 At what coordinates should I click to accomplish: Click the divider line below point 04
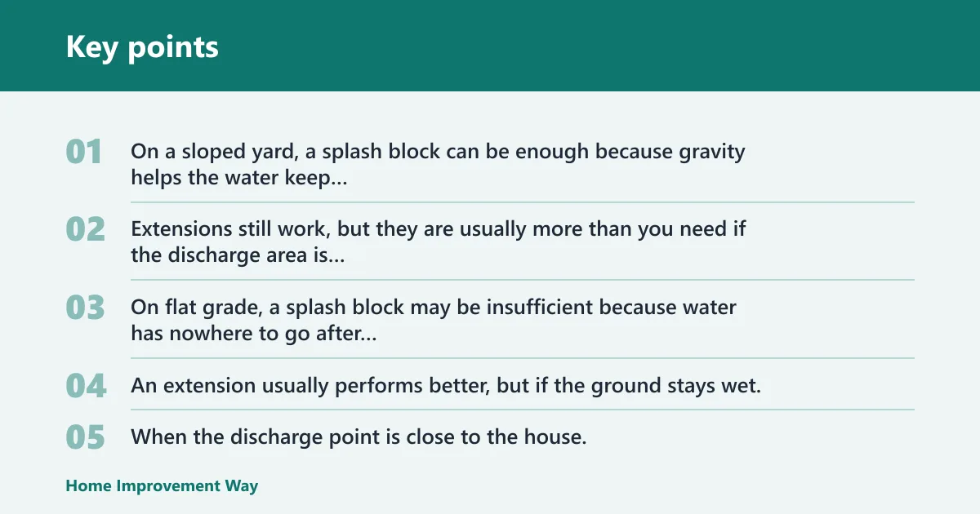coord(523,410)
